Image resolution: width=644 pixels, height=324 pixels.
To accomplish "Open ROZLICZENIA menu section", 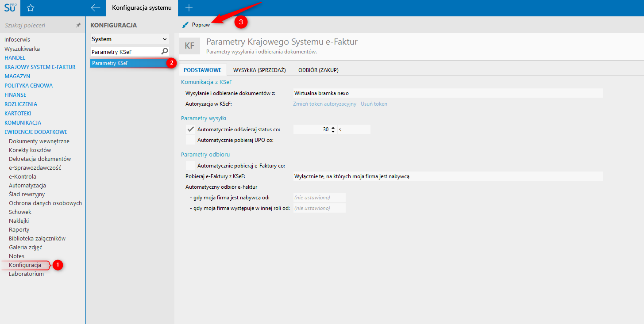I will [x=21, y=104].
